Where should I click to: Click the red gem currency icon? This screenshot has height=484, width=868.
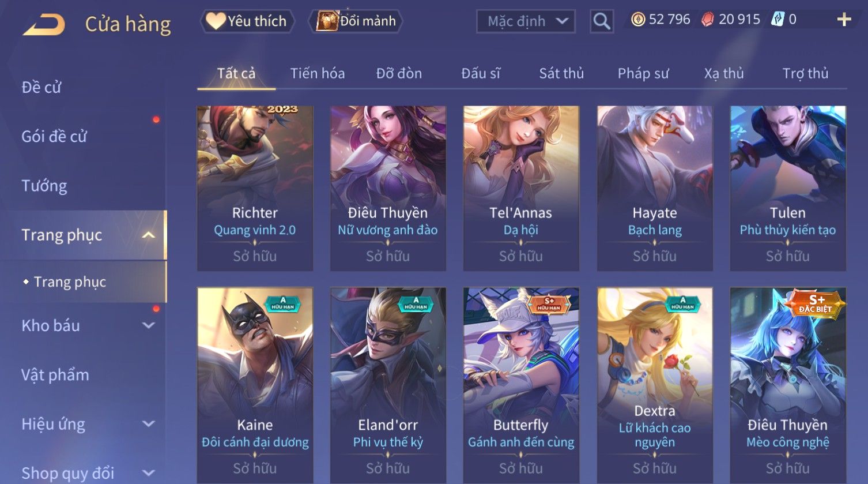tap(707, 20)
